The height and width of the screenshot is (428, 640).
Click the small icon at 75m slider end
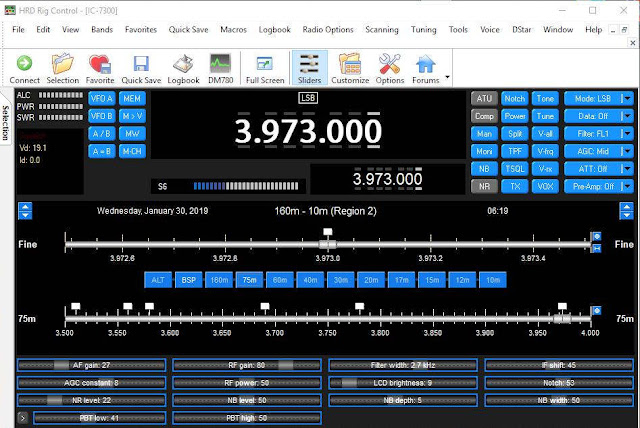pos(597,311)
